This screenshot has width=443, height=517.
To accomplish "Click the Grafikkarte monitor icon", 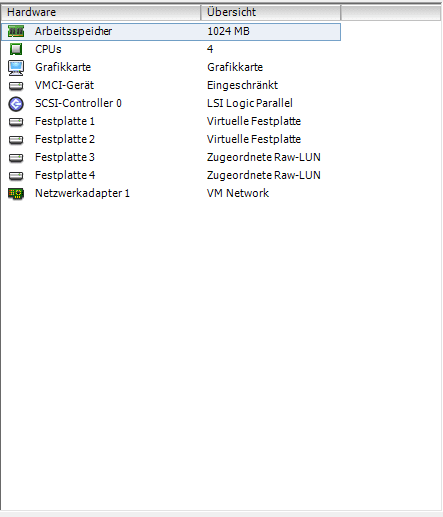I will (16, 68).
